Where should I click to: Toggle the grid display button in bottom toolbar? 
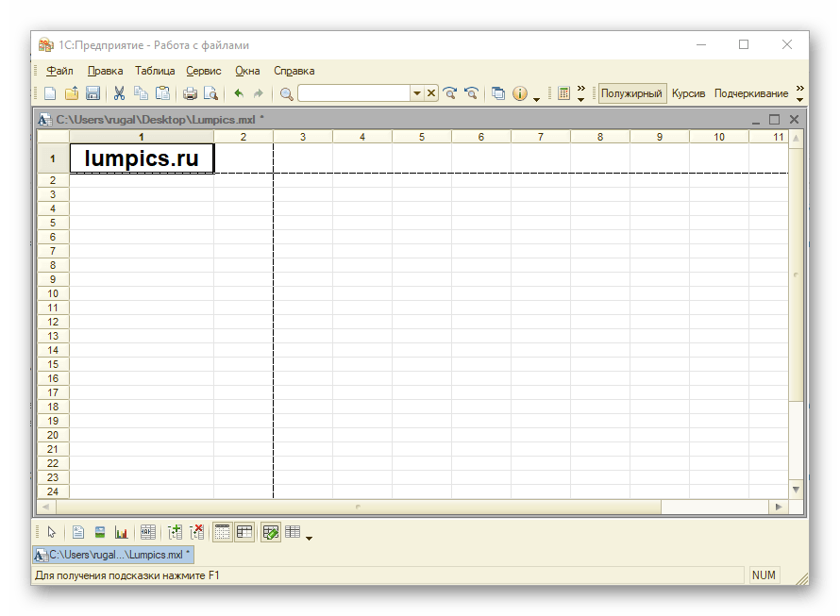tap(223, 532)
